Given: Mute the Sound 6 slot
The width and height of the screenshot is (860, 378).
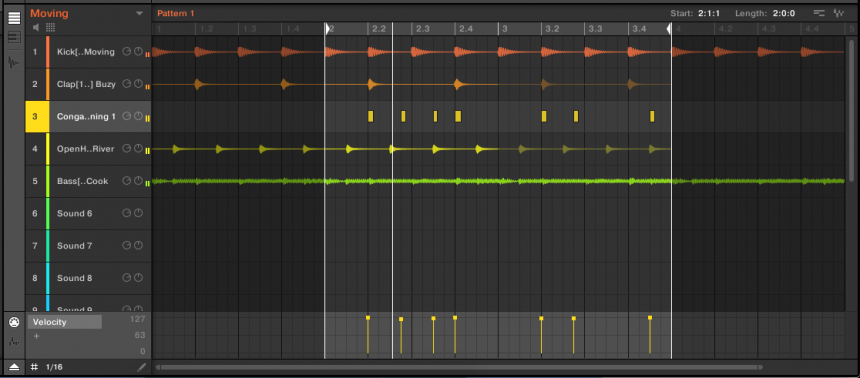Looking at the screenshot, I should tap(138, 213).
